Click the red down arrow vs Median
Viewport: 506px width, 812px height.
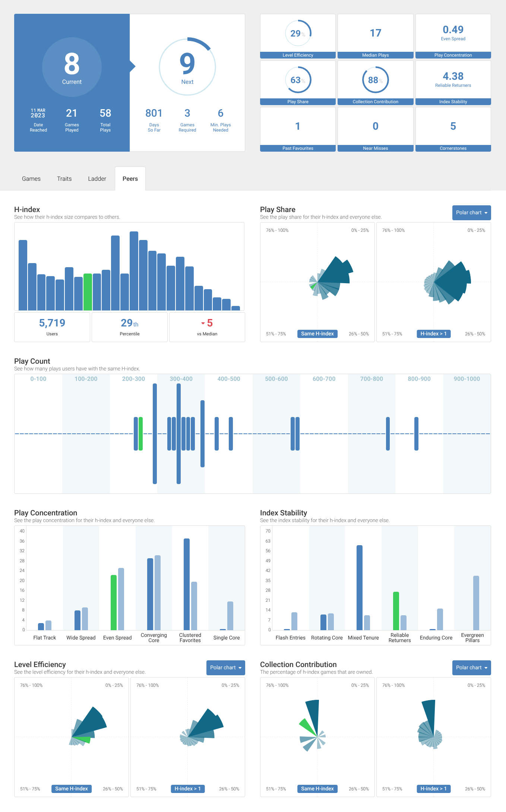[203, 323]
